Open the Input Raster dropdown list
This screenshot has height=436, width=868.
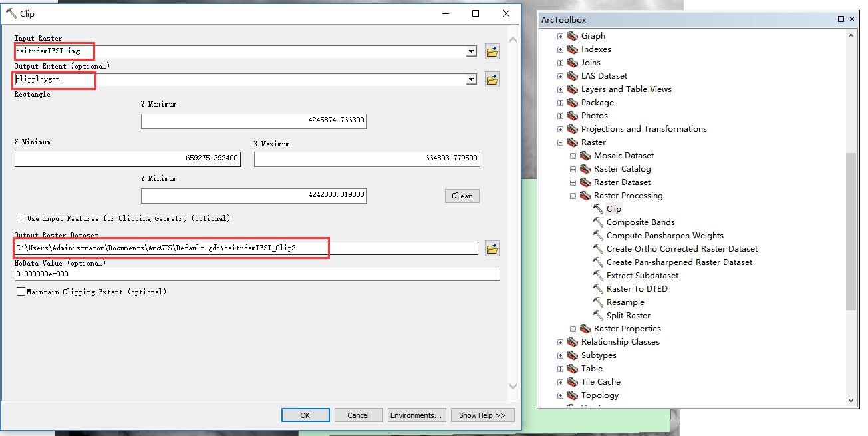472,51
